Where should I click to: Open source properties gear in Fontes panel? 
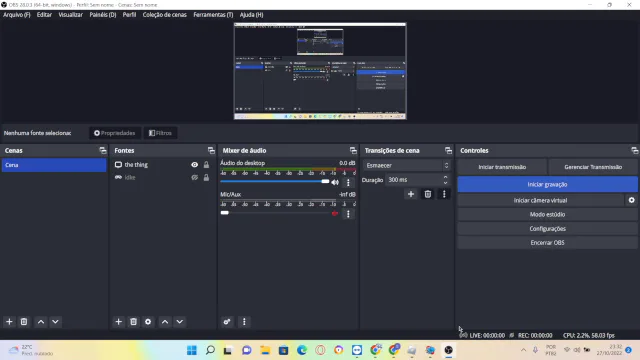(148, 322)
